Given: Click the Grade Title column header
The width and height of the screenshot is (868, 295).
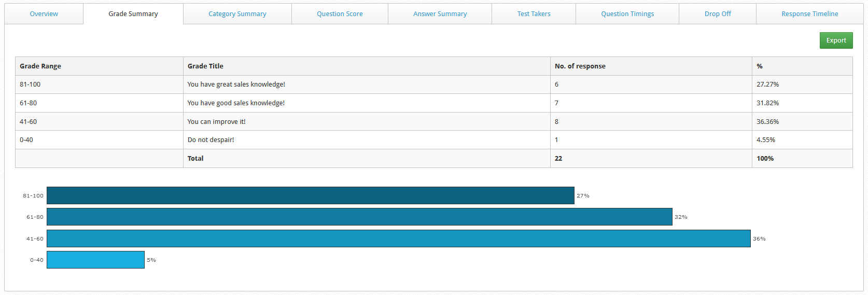Looking at the screenshot, I should click(x=205, y=66).
